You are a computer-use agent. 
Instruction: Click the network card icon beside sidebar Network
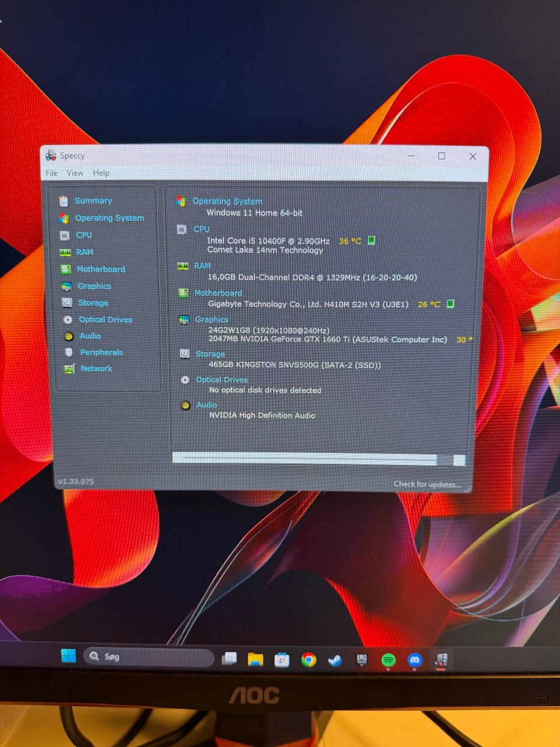pyautogui.click(x=69, y=369)
